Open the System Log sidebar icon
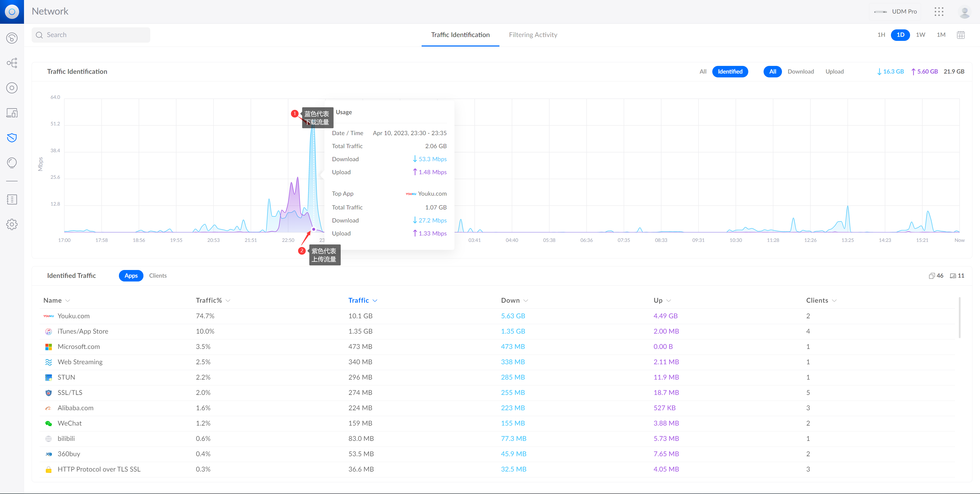 pos(12,199)
